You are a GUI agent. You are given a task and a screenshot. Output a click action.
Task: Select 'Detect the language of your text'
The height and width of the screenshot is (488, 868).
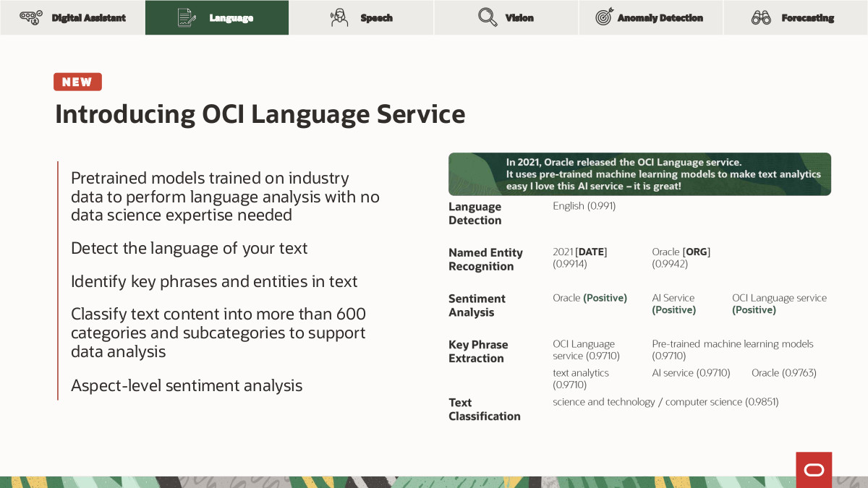[x=190, y=248]
